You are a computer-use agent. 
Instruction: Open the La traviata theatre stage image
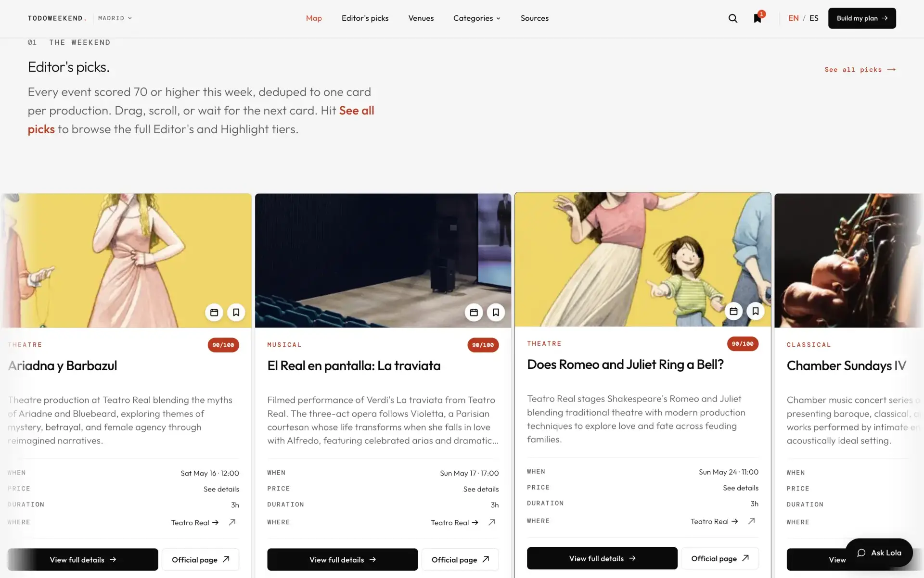coord(383,261)
